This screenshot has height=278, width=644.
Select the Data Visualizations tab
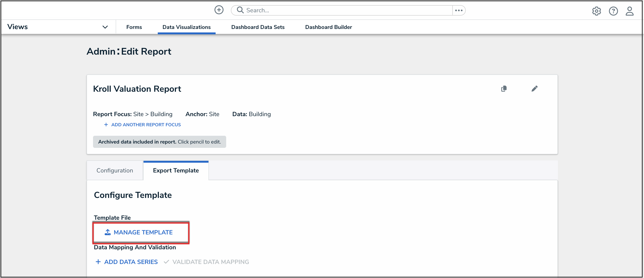click(x=186, y=27)
